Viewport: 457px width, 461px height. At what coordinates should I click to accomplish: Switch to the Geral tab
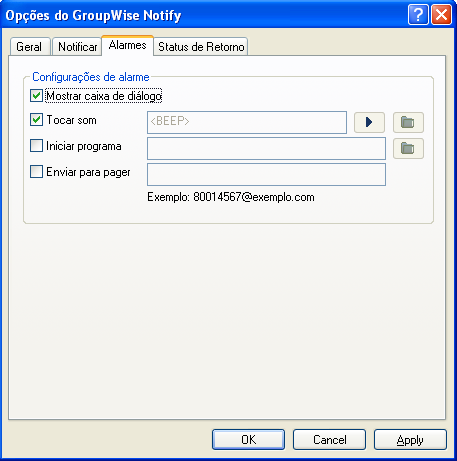pyautogui.click(x=29, y=47)
